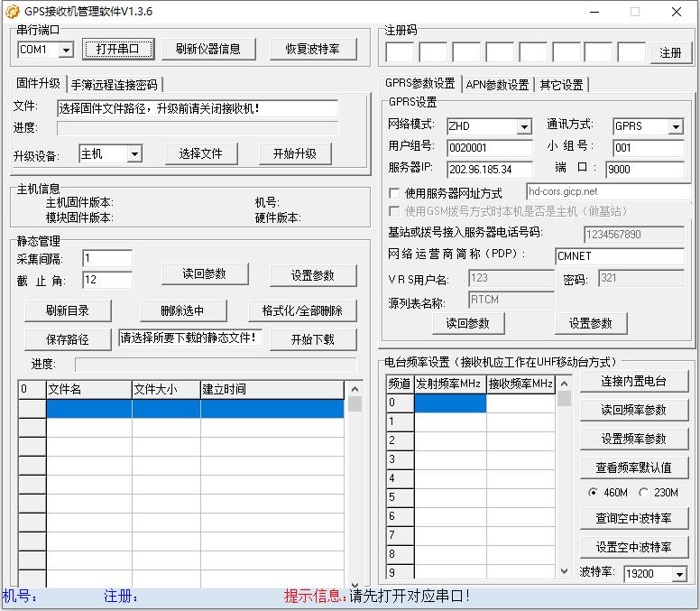Select the 230M radio option

[643, 492]
